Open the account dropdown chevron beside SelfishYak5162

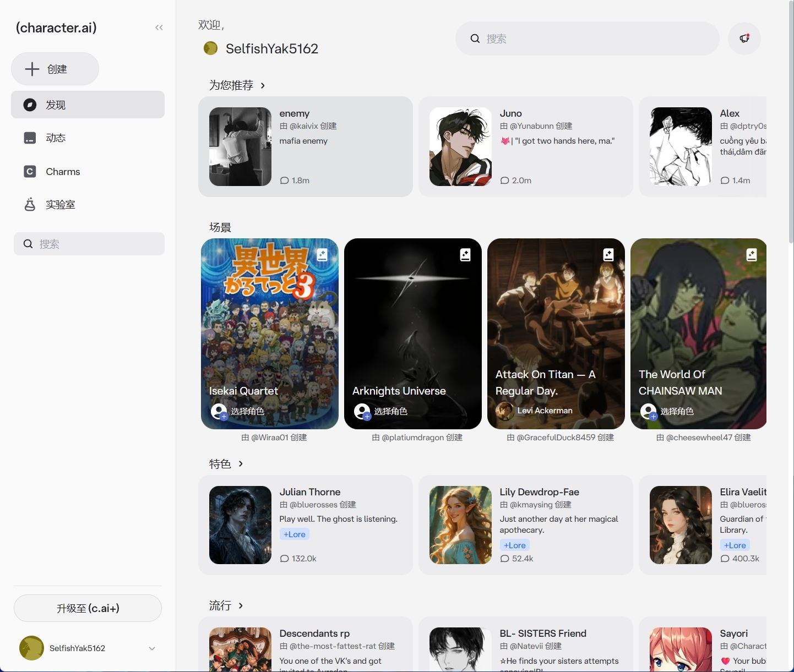[x=152, y=648]
